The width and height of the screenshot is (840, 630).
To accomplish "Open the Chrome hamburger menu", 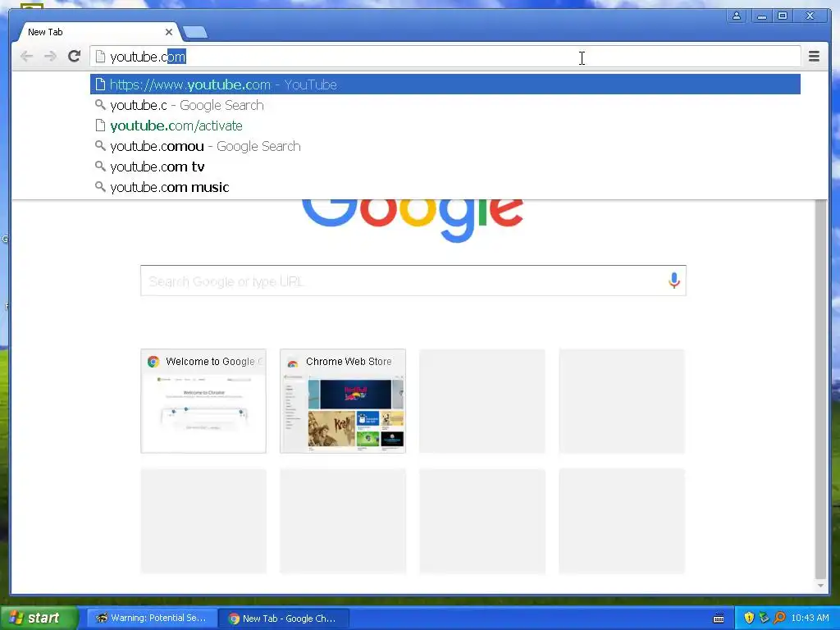I will pyautogui.click(x=814, y=57).
